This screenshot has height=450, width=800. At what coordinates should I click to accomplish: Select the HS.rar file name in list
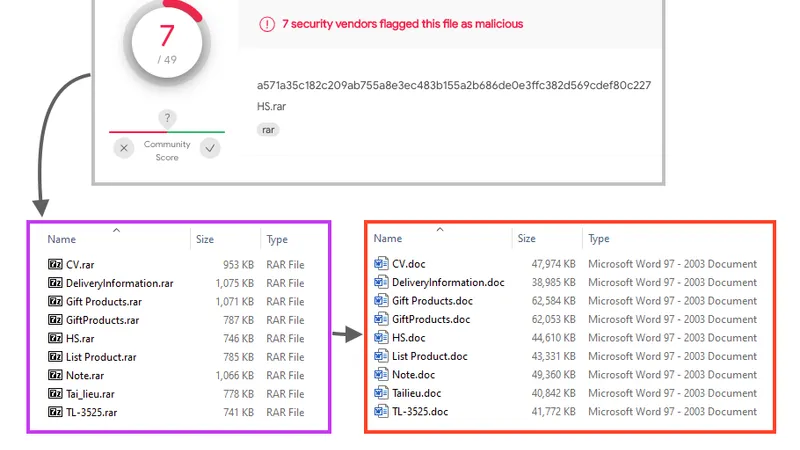tap(80, 338)
